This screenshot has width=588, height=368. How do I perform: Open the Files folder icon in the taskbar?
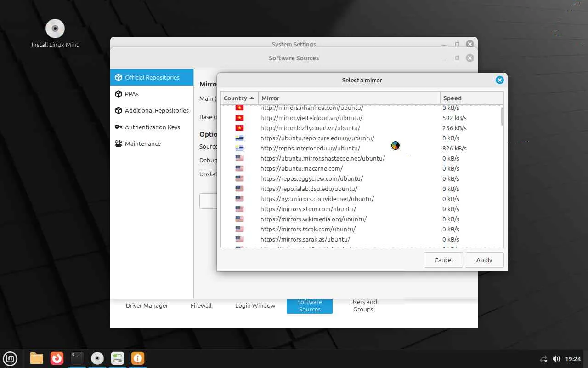pyautogui.click(x=37, y=358)
